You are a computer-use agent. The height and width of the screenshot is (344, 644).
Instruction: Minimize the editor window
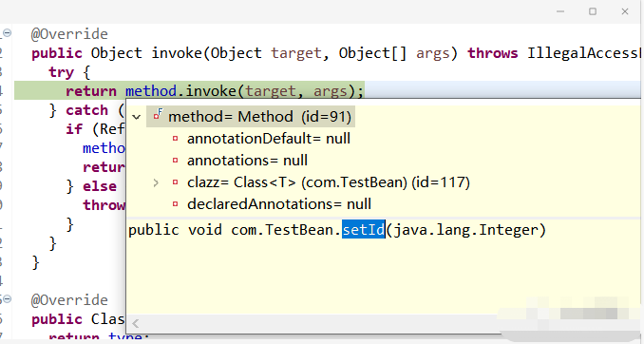tap(560, 11)
